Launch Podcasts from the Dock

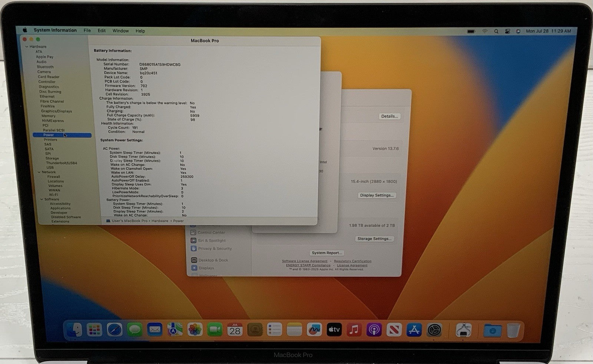(x=374, y=329)
